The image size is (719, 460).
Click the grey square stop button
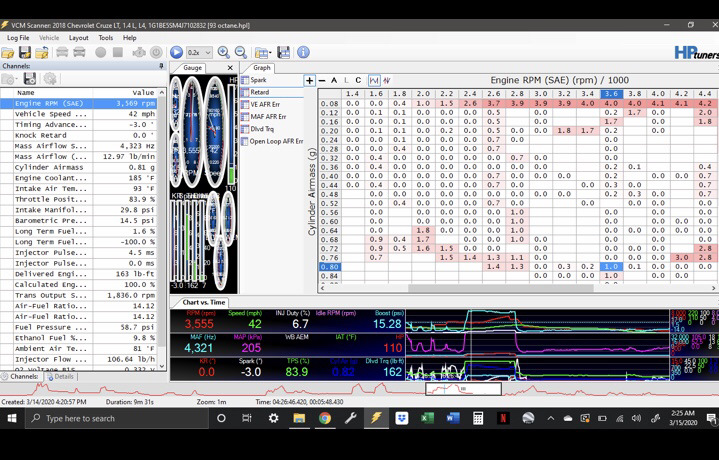(118, 52)
